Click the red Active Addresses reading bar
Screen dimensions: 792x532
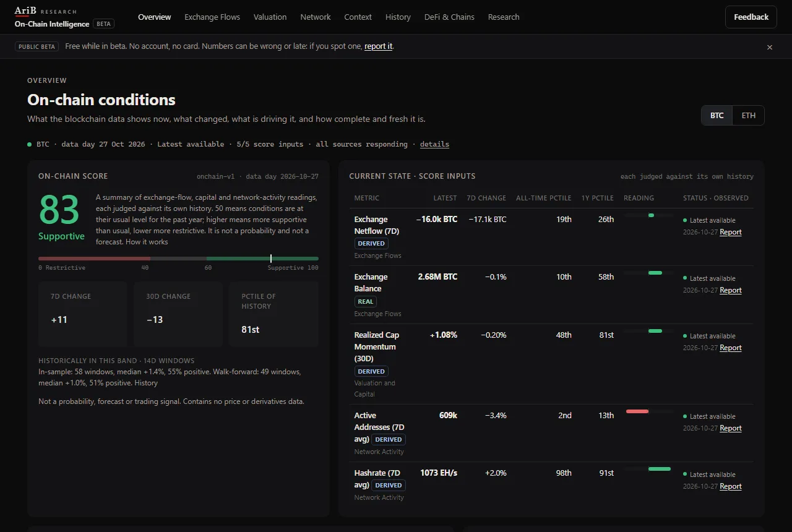click(637, 411)
